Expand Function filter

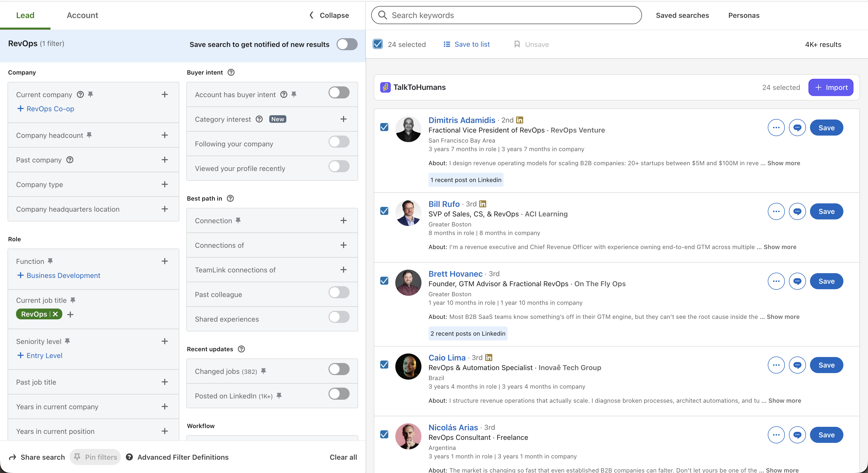coord(165,261)
